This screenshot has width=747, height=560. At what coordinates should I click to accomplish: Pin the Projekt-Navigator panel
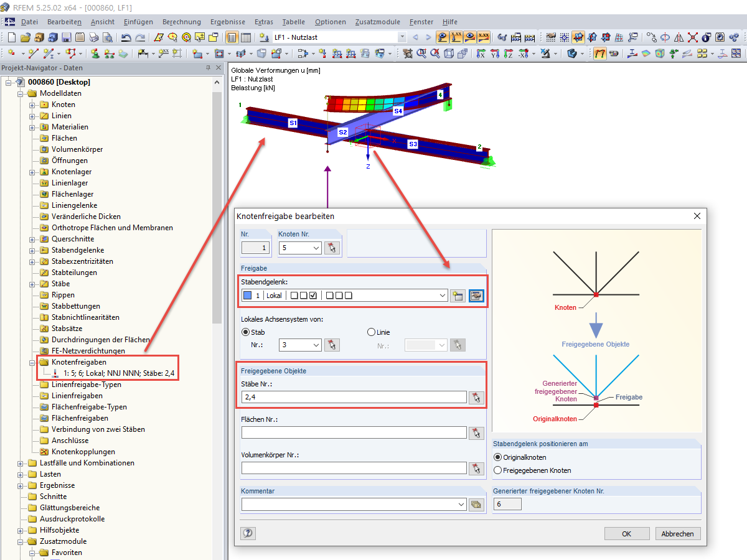208,68
